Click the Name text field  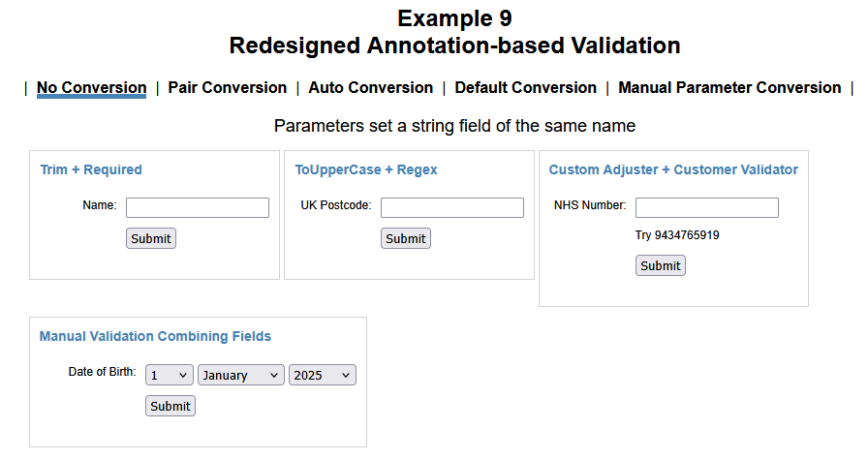click(x=198, y=207)
